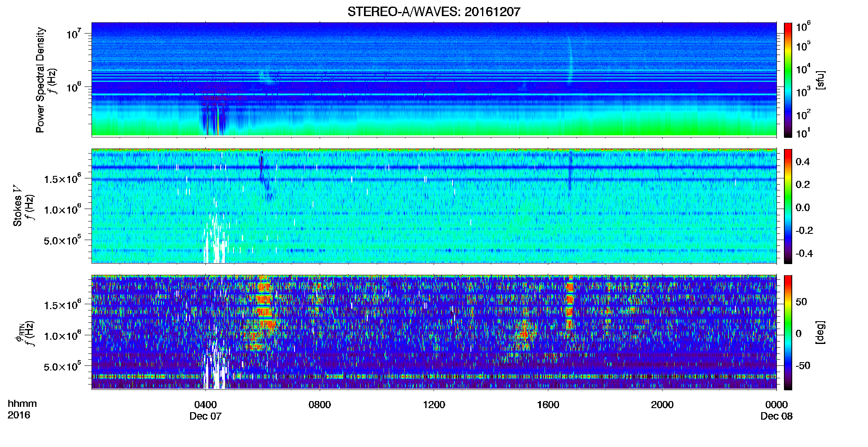Click the Dec 08 date label

(776, 416)
